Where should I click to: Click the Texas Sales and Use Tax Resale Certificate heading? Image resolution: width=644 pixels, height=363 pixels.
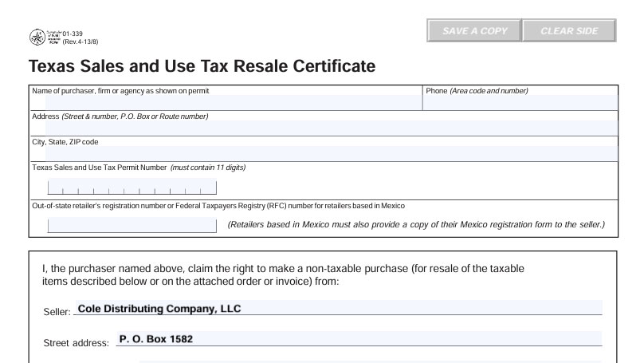coord(202,66)
